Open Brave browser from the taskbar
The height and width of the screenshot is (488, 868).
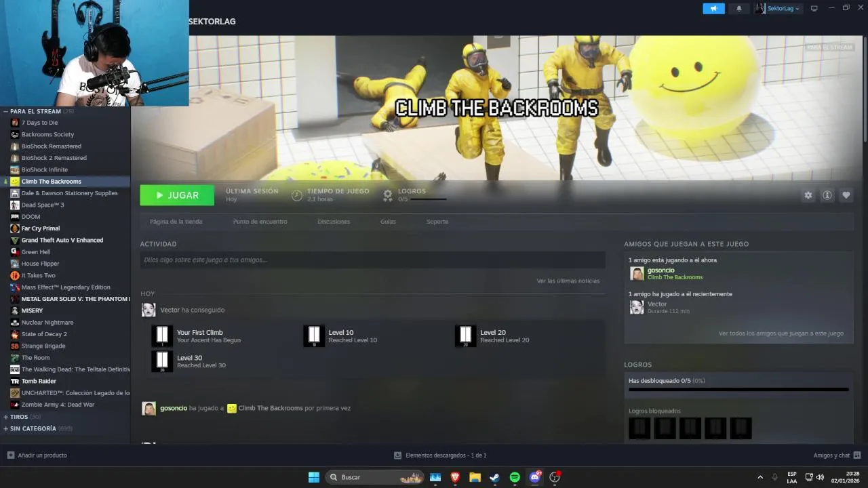pos(455,477)
